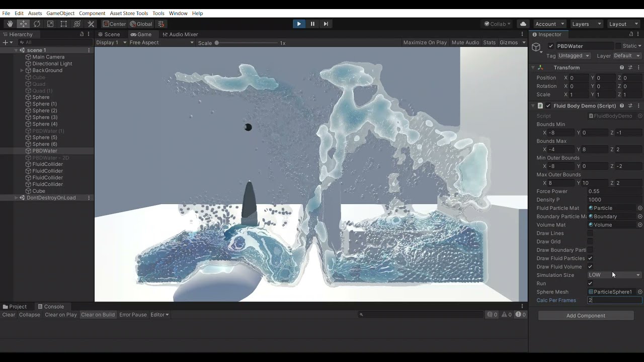Open Free Aspect dropdown
Image resolution: width=644 pixels, height=362 pixels.
coord(161,43)
